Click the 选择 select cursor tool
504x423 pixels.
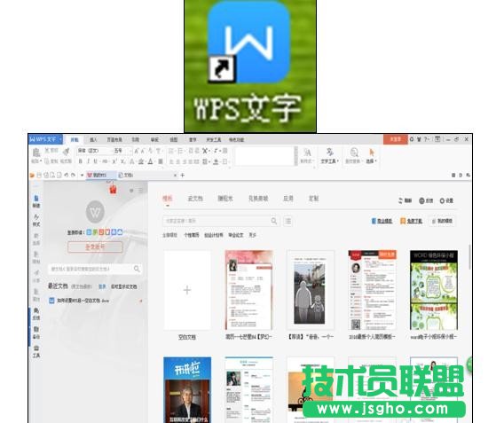click(x=371, y=156)
